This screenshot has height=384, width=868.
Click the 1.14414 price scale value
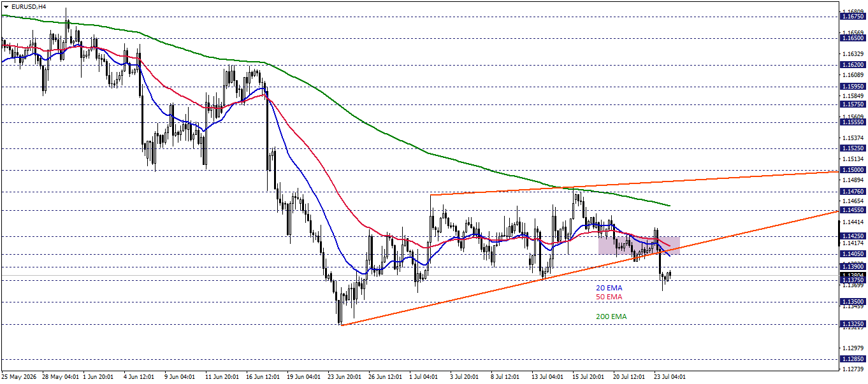(853, 222)
